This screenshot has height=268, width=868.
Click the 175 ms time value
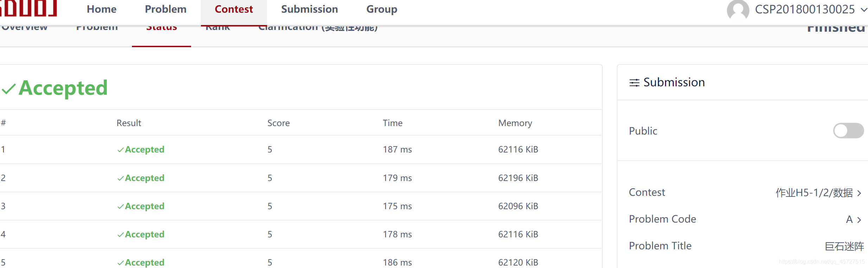click(397, 206)
